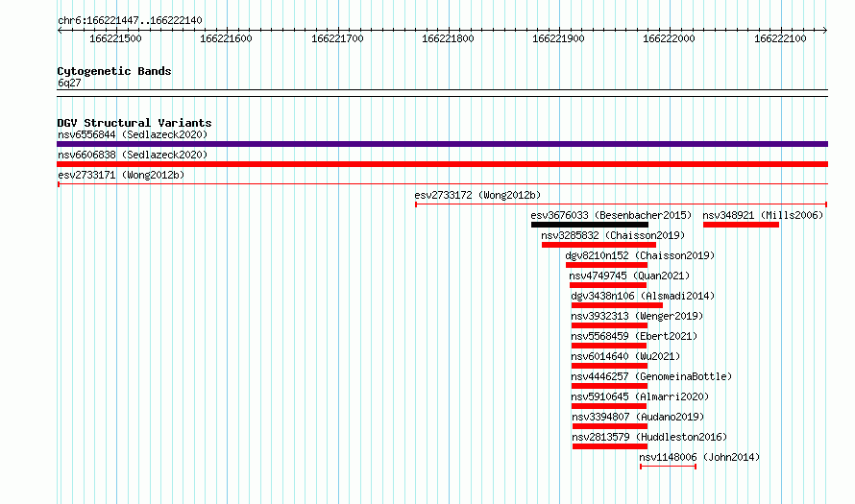This screenshot has height=504, width=855.
Task: Select the nsv6014640 red bar
Action: (x=610, y=366)
